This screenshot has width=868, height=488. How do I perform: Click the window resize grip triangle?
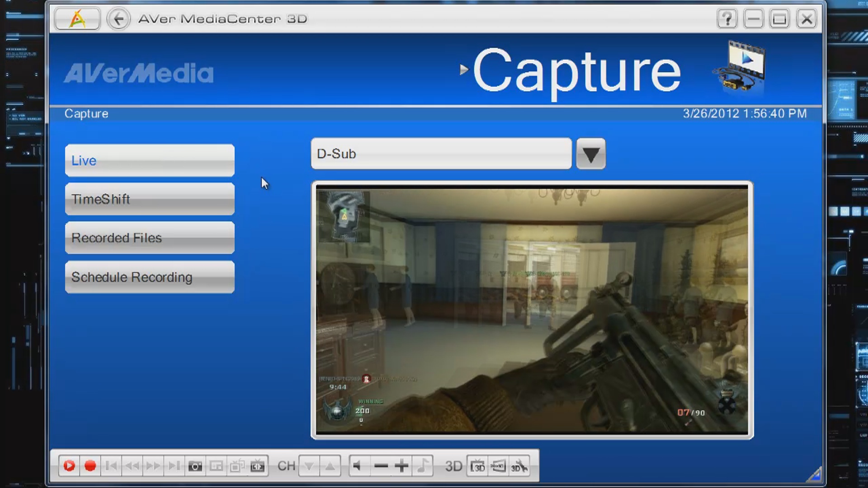814,475
